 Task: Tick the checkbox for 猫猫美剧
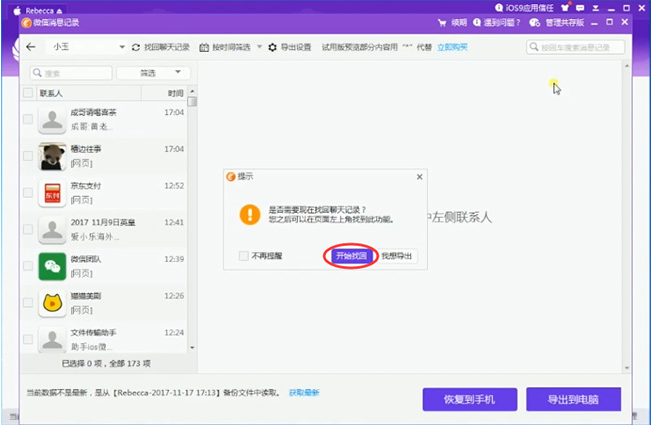(x=28, y=302)
